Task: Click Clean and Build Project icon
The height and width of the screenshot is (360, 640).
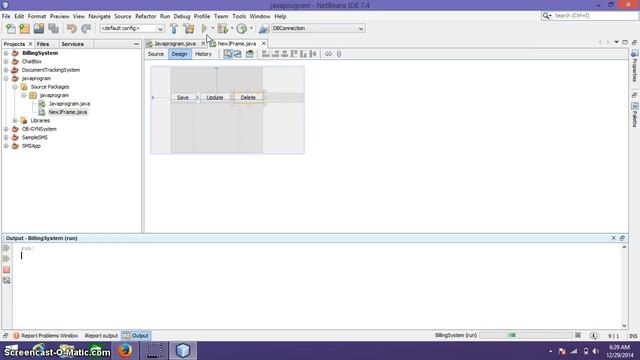Action: [x=189, y=28]
